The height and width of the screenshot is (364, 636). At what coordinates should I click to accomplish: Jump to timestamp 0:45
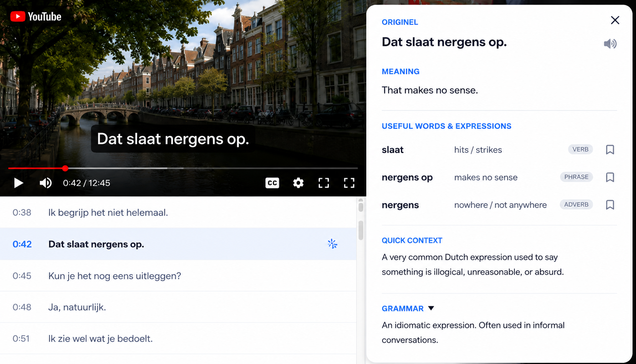click(x=22, y=276)
